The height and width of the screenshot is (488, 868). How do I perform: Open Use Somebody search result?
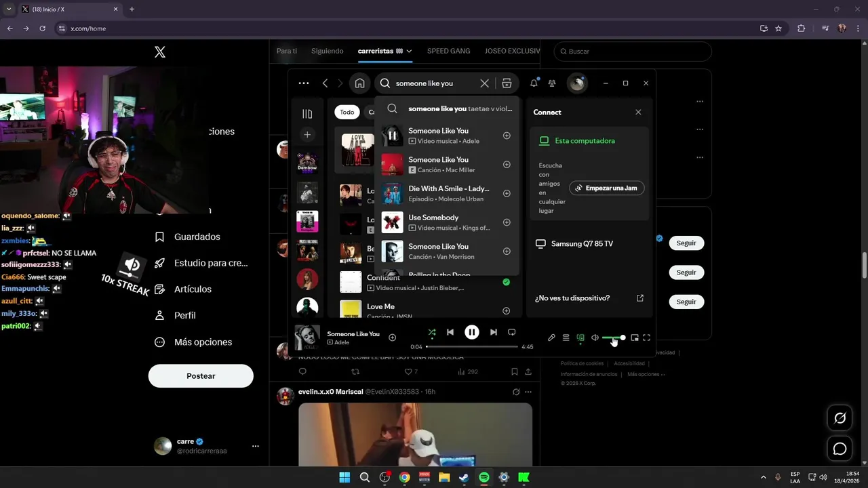447,222
